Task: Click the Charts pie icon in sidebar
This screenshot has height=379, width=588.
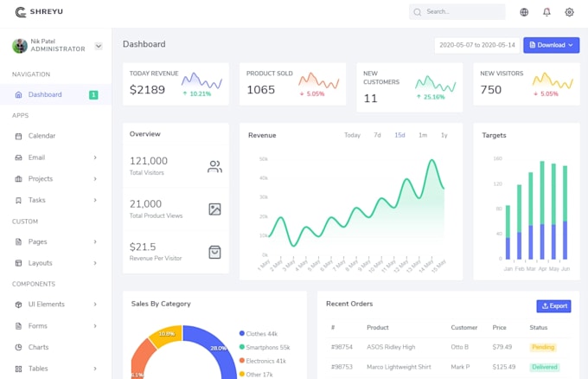Action: [x=18, y=347]
